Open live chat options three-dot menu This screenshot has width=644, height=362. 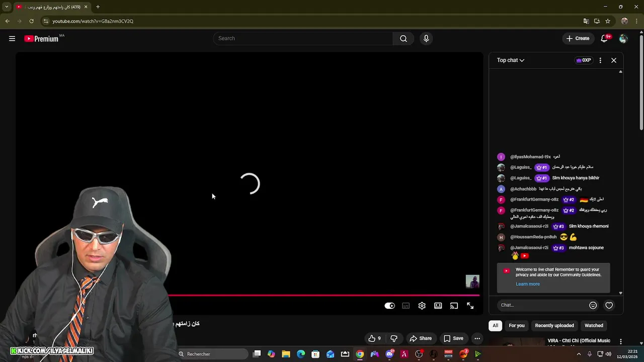pos(600,60)
